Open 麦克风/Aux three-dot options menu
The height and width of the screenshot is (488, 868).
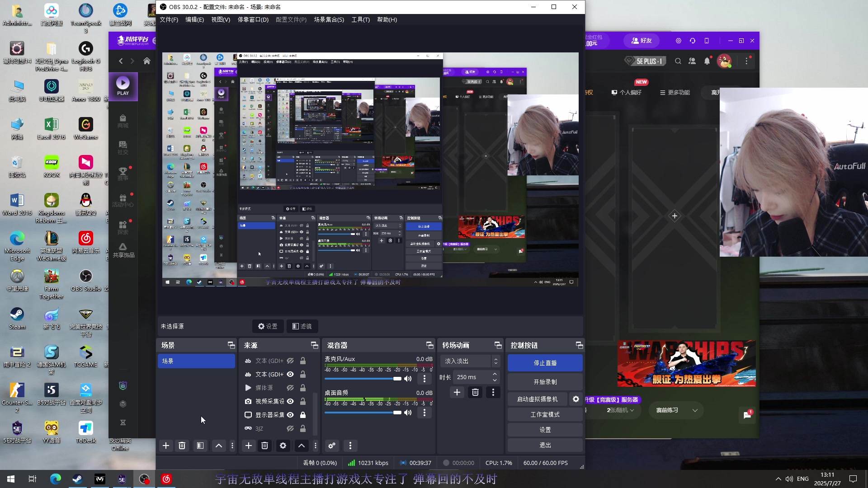pos(424,379)
